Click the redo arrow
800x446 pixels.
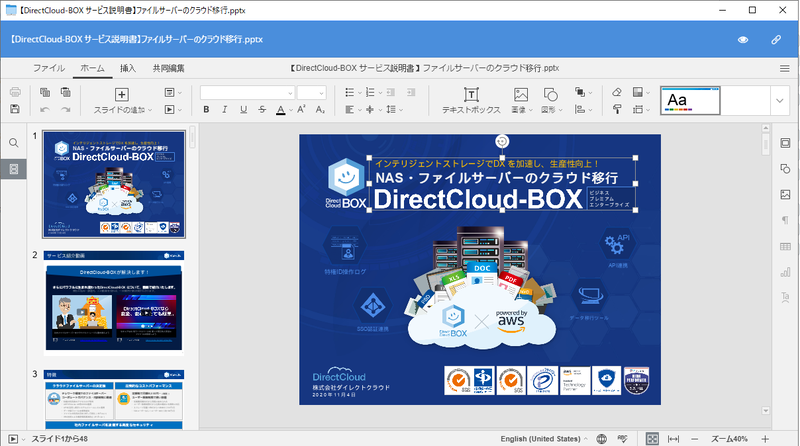click(x=65, y=109)
